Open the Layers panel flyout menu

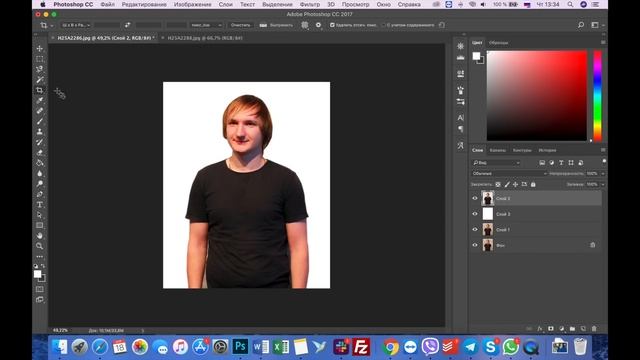point(603,150)
